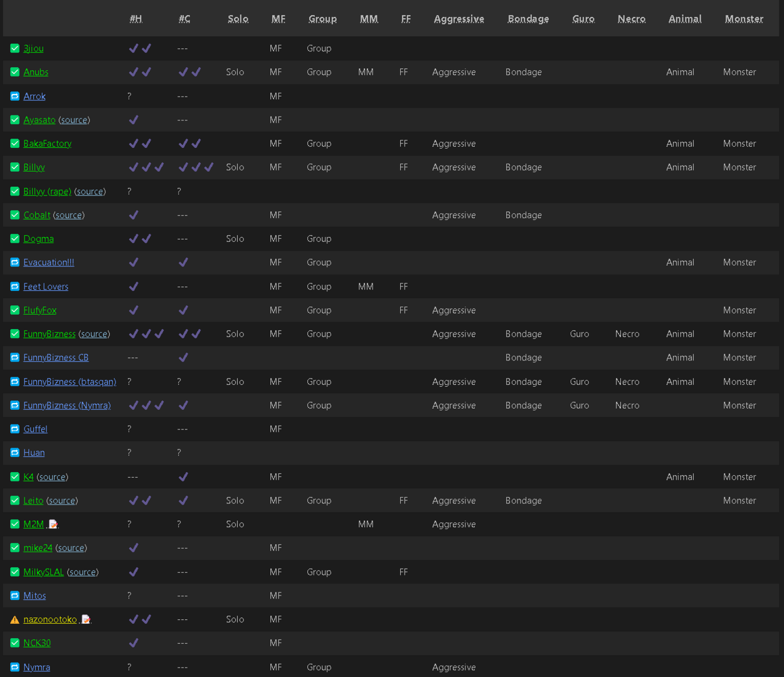The image size is (784, 677).
Task: Click green check icon beside mike24
Action: [15, 548]
